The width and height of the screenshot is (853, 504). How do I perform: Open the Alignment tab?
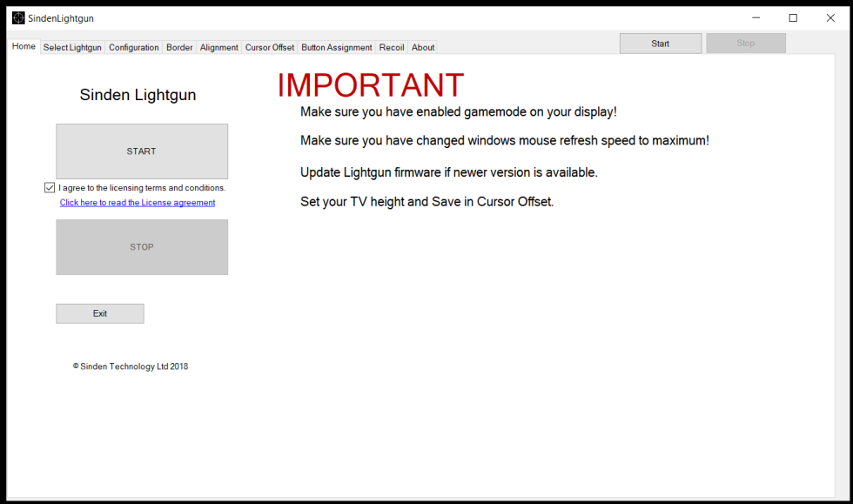pos(218,47)
